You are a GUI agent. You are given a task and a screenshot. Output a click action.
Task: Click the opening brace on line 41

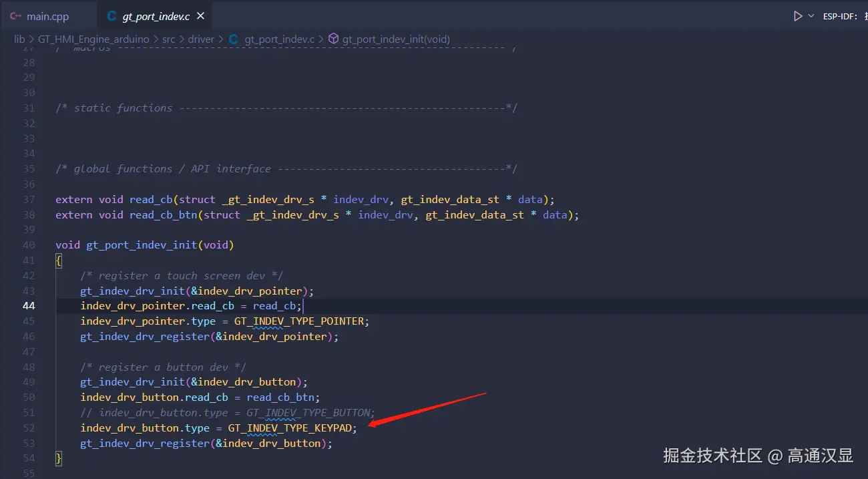[59, 261]
